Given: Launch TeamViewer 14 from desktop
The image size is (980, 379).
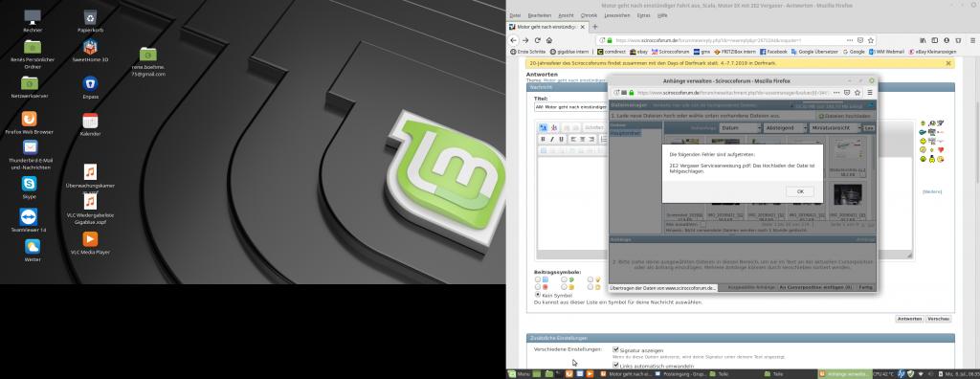Looking at the screenshot, I should tap(29, 216).
